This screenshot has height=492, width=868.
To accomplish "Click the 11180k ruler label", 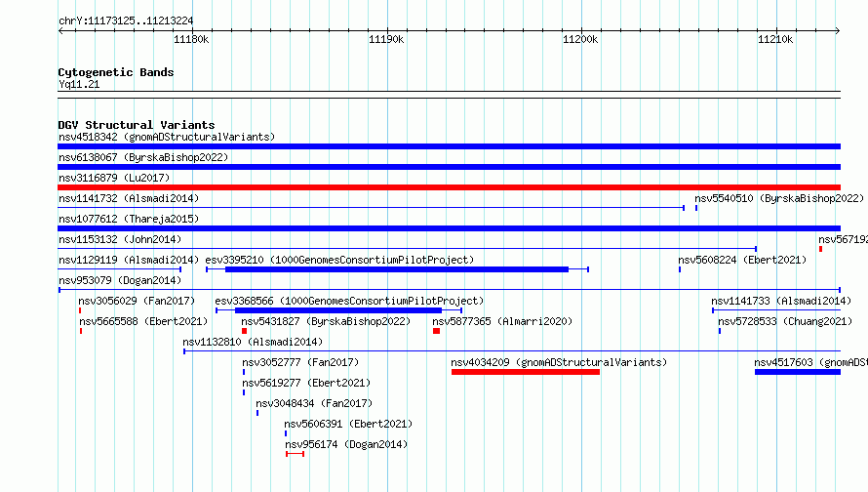I will click(x=191, y=39).
